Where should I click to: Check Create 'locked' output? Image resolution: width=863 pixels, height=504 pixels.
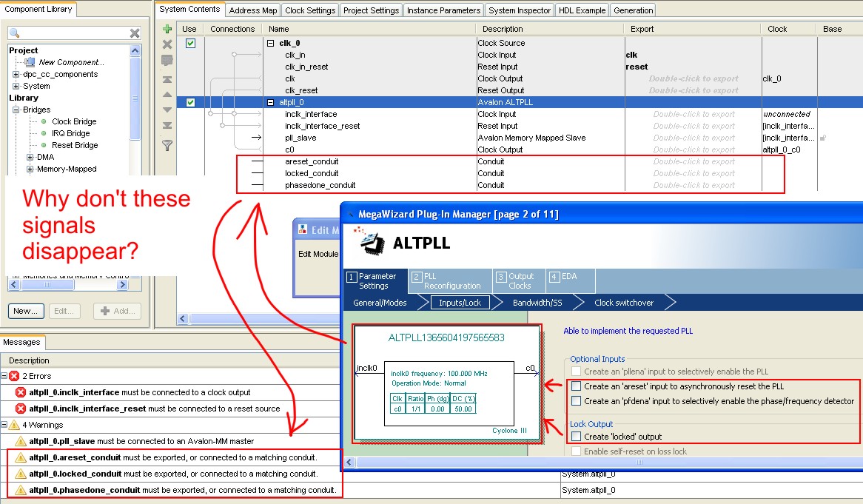(577, 437)
